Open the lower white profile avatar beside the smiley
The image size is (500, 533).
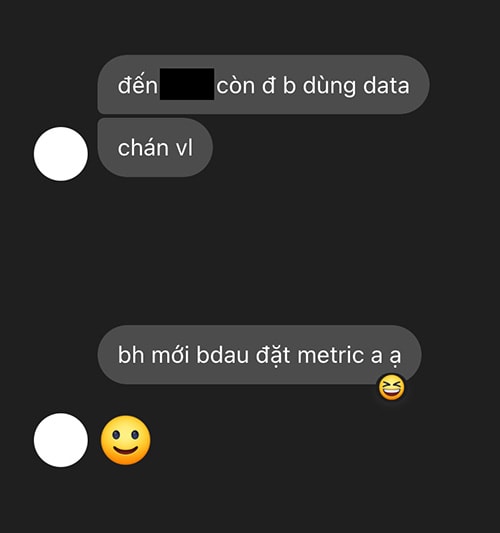(61, 440)
